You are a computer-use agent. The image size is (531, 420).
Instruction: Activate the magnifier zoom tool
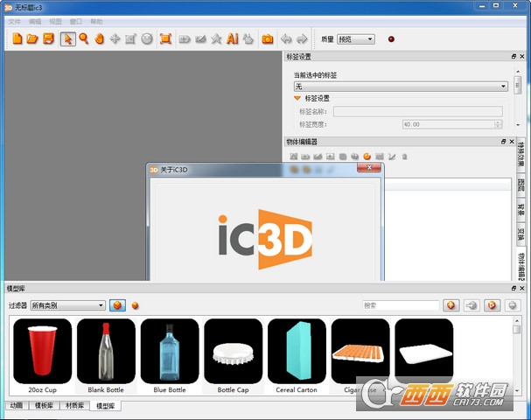(x=84, y=38)
